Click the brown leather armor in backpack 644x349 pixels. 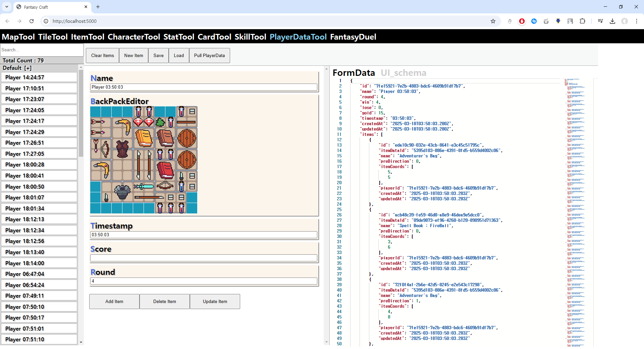pos(122,149)
